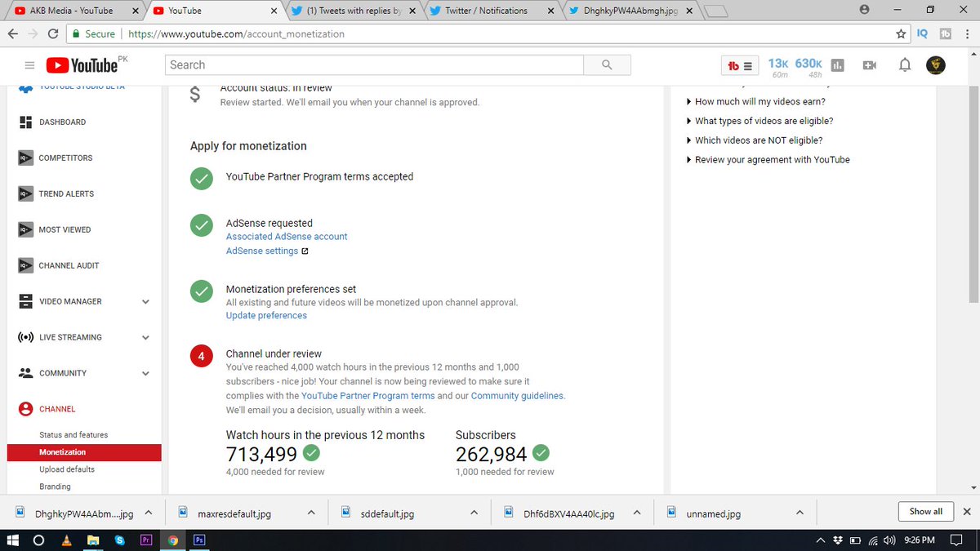Open the Chrome three-dot menu

point(965,33)
